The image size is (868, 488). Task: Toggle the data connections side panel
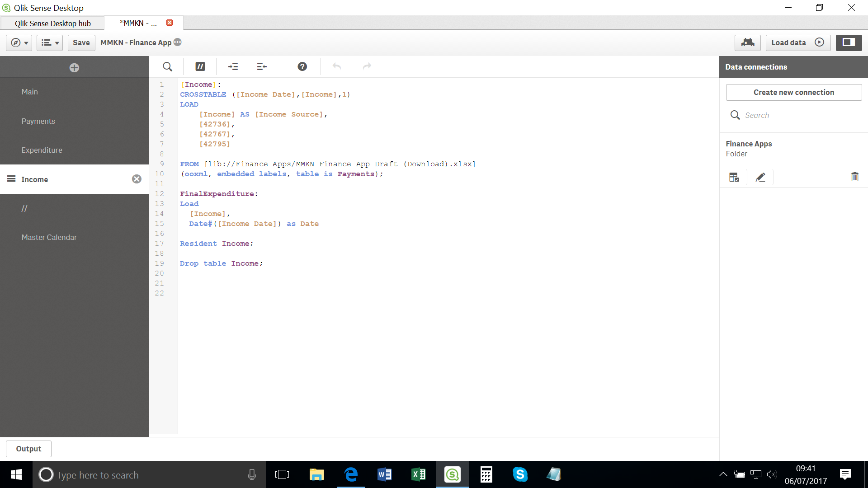(x=849, y=42)
